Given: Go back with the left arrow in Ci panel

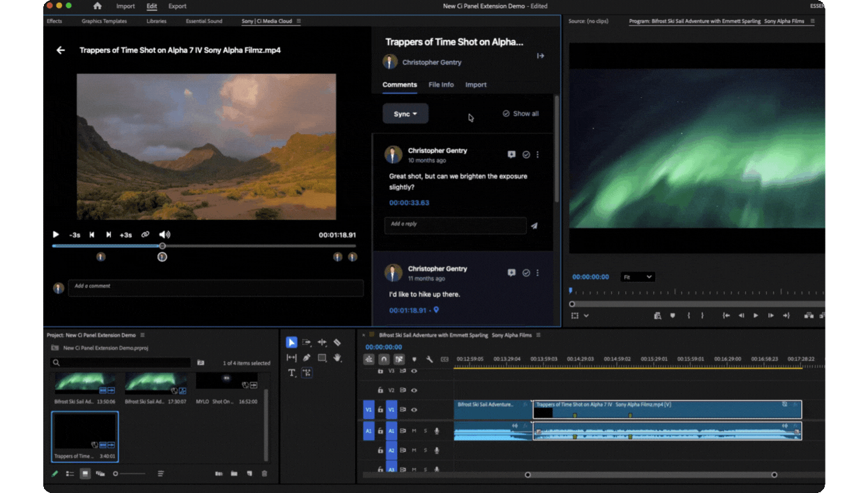Looking at the screenshot, I should coord(61,50).
